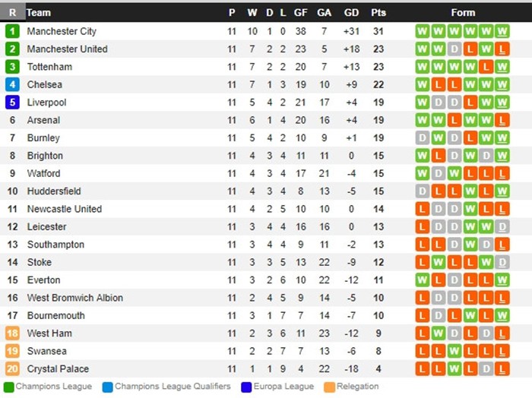Click Burnley's first grey draw form icon
Screen dimensions: 532x398
pyautogui.click(x=422, y=138)
